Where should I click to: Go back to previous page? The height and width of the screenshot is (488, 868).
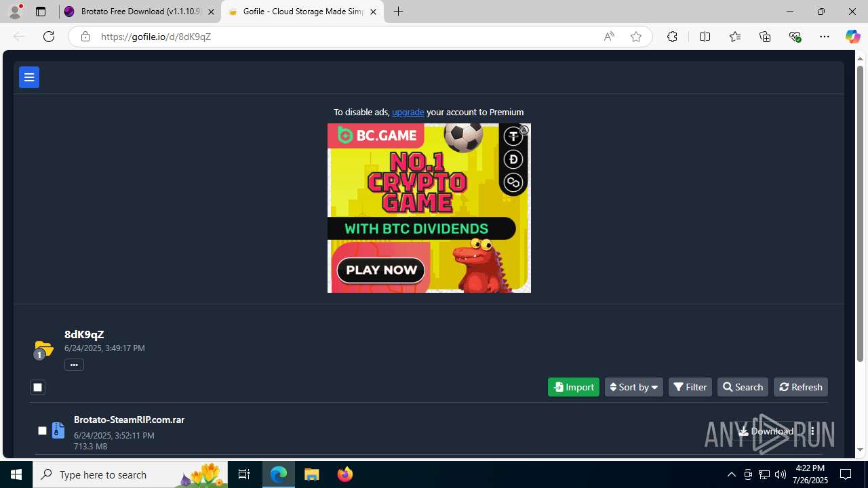point(19,37)
